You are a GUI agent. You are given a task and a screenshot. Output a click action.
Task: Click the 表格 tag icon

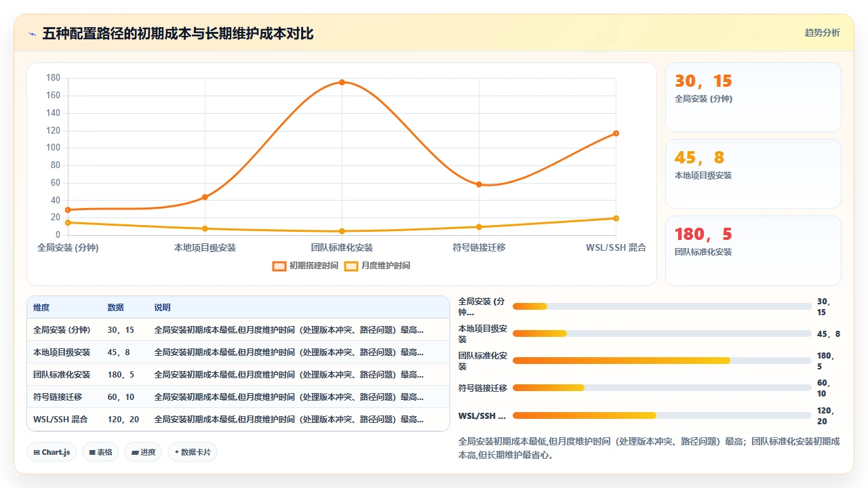tap(92, 452)
